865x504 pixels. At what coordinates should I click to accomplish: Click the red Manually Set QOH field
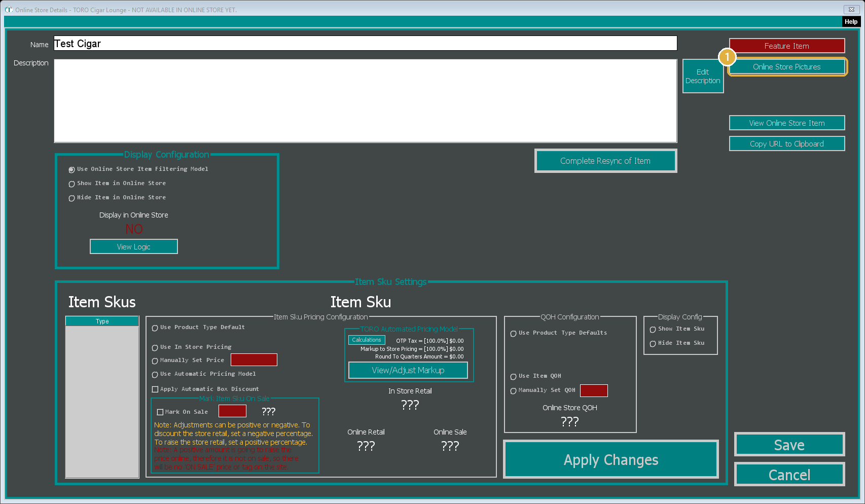[594, 390]
